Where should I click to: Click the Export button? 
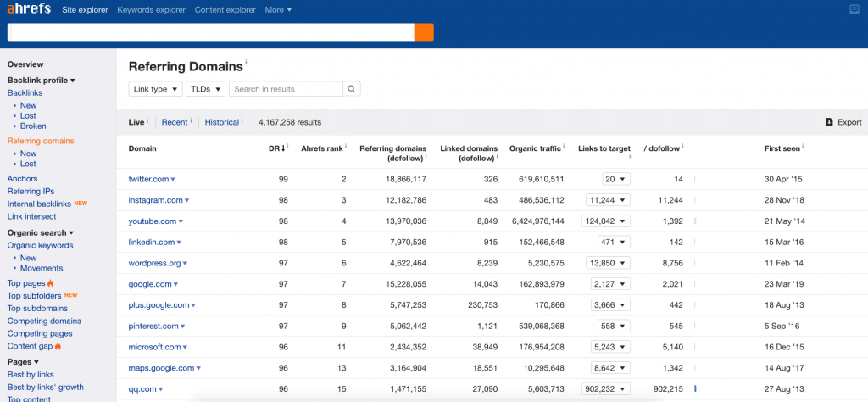pyautogui.click(x=843, y=122)
